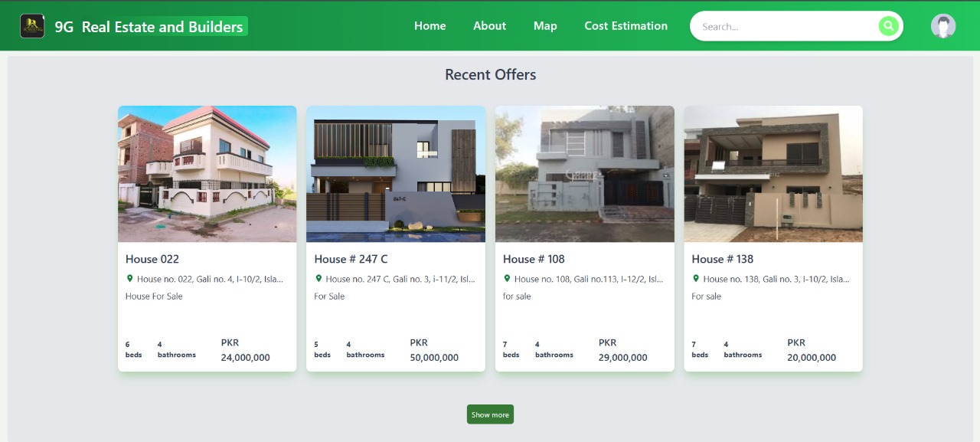The image size is (980, 442).
Task: Open the House # 138 listing image
Action: [773, 174]
